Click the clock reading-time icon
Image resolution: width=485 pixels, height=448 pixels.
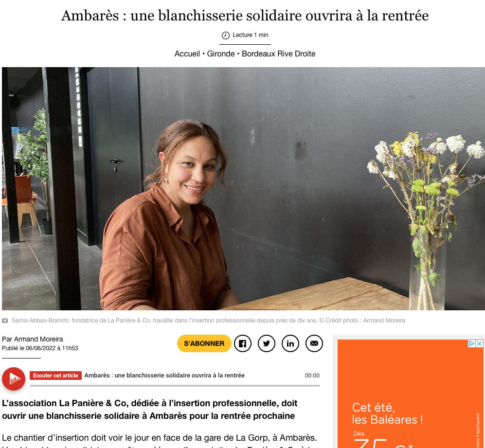[226, 36]
